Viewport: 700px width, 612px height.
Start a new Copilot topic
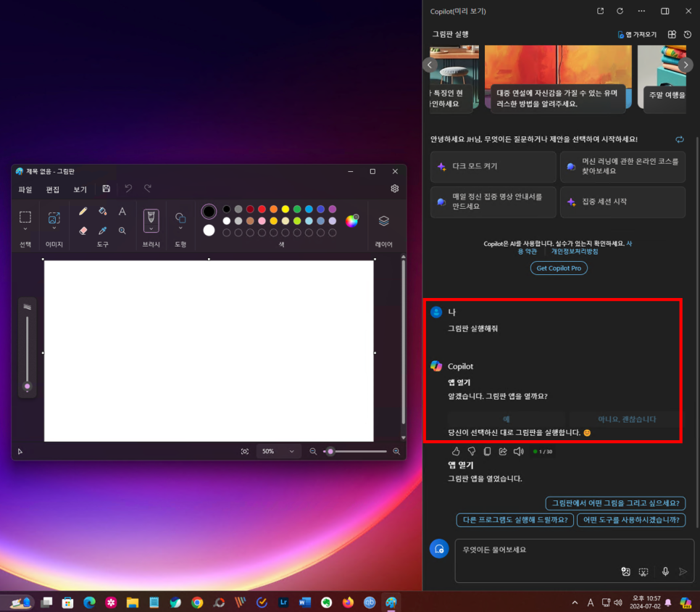[439, 549]
